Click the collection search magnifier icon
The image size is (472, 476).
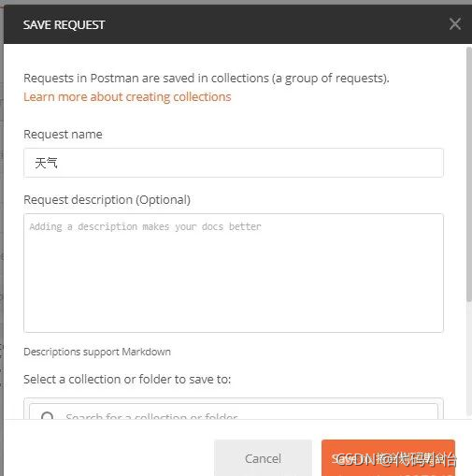pyautogui.click(x=47, y=416)
